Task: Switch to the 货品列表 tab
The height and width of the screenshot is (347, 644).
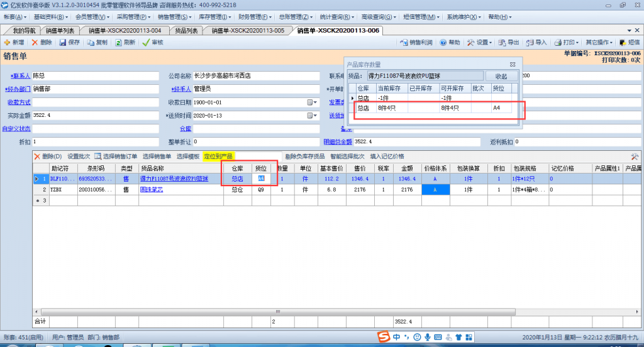Action: (186, 30)
